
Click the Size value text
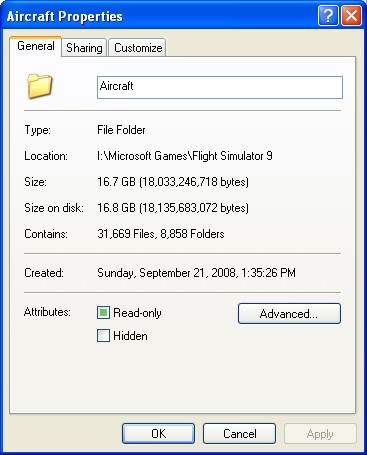173,182
